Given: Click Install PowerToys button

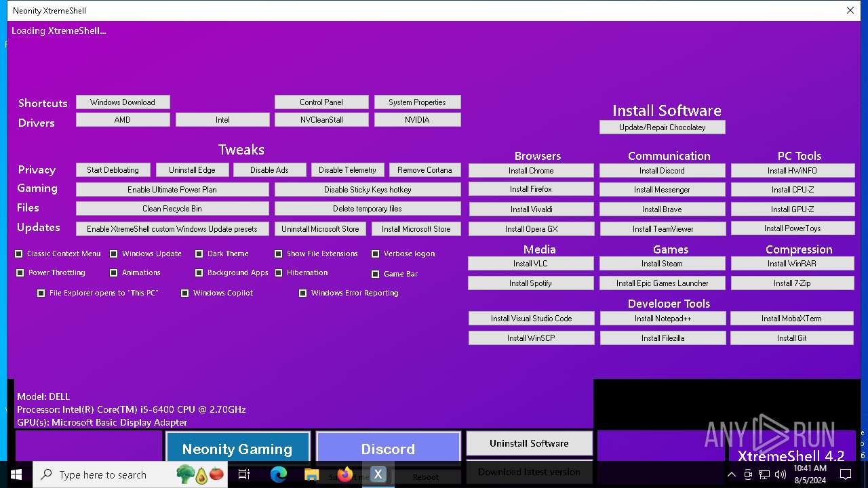Looking at the screenshot, I should [x=792, y=228].
